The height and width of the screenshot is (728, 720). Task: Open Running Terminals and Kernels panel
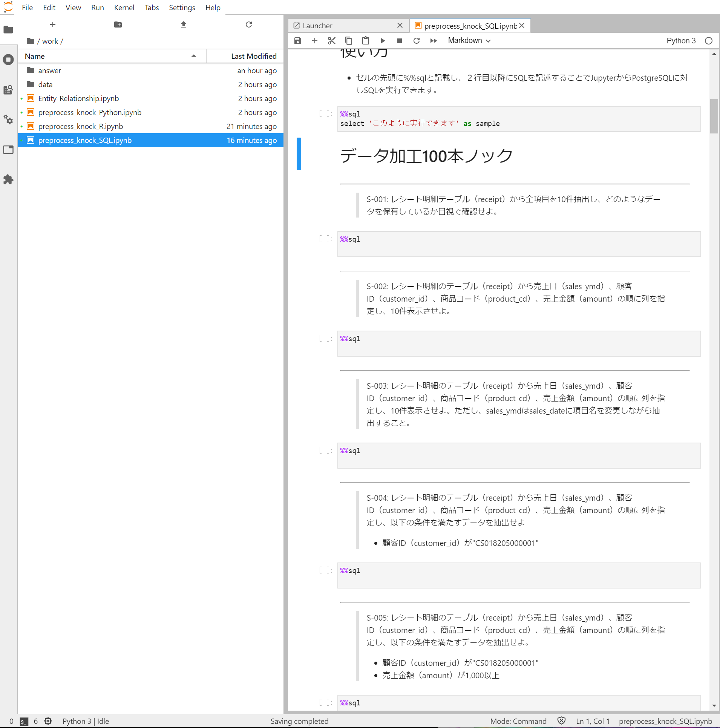click(x=8, y=60)
